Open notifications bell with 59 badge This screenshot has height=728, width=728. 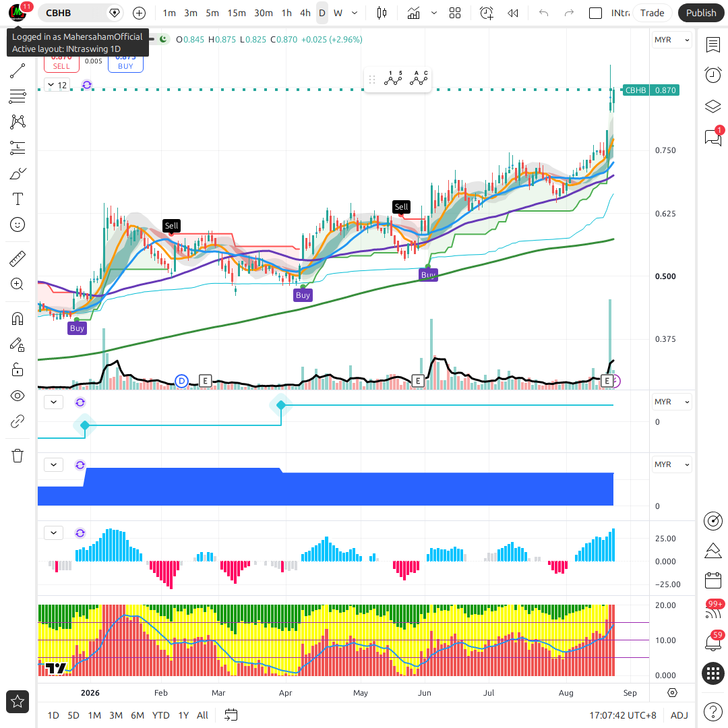[x=712, y=642]
